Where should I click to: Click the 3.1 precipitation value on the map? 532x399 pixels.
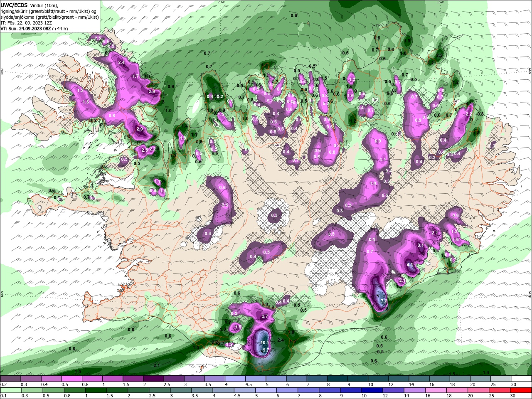(420, 245)
